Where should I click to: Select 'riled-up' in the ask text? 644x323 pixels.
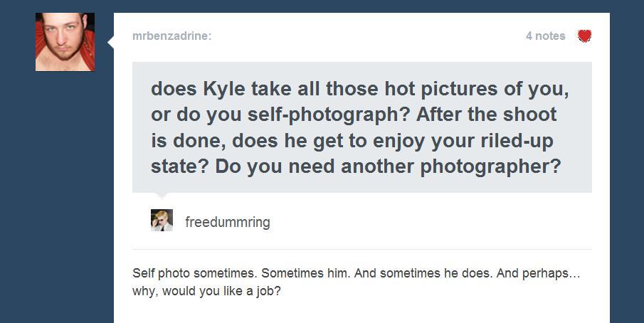pos(517,141)
